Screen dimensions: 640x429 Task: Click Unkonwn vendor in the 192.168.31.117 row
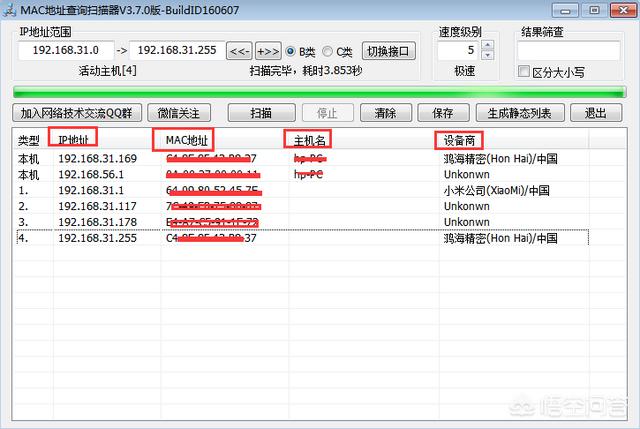(x=467, y=206)
